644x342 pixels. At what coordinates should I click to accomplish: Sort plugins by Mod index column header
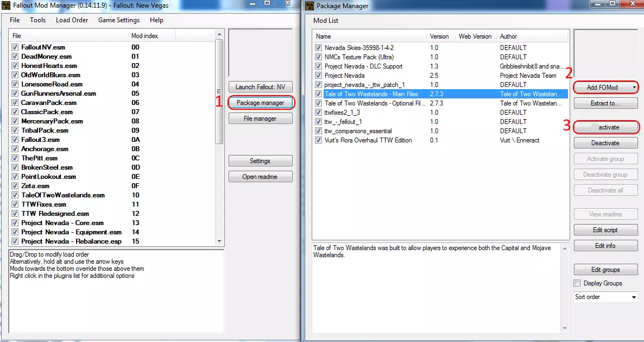pyautogui.click(x=152, y=36)
